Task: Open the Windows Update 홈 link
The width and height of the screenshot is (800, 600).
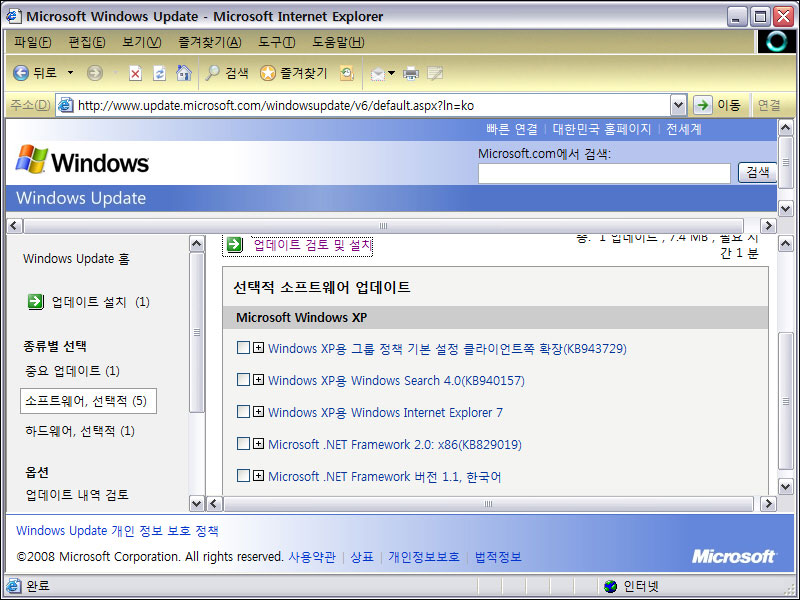Action: (x=77, y=259)
